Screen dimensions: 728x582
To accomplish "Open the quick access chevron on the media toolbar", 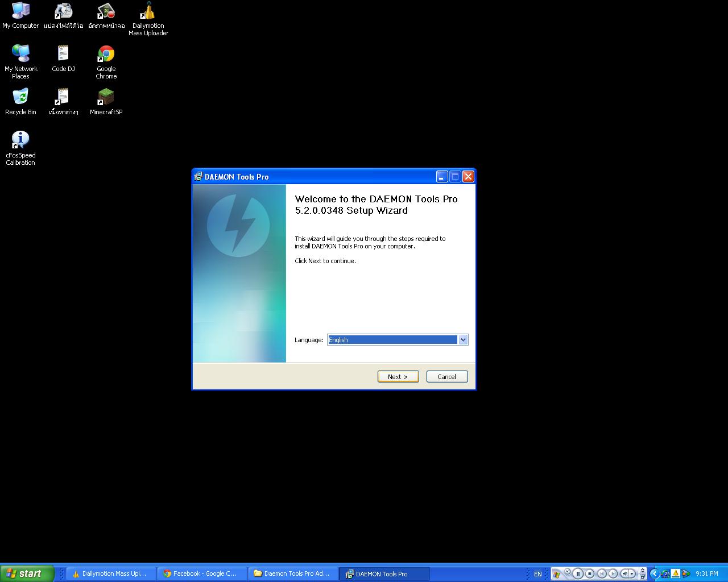I will 567,571.
